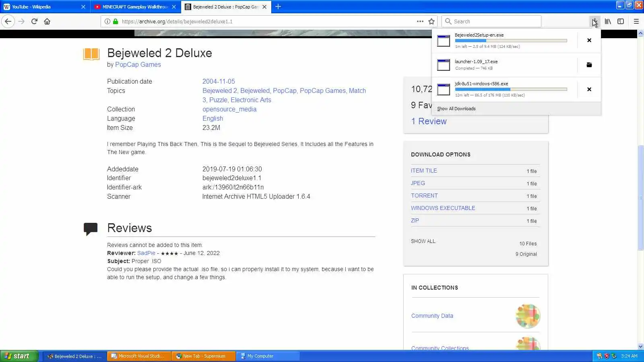Viewport: 644px width, 362px height.
Task: Switch to the MINECRAFT Gameplay Walkthrough tab
Action: click(135, 7)
